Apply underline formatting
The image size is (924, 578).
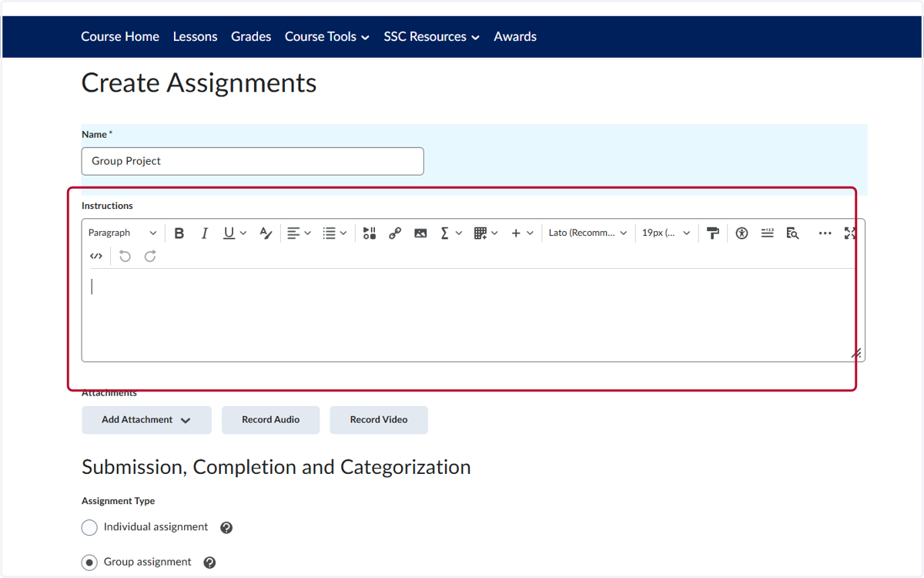(x=229, y=233)
